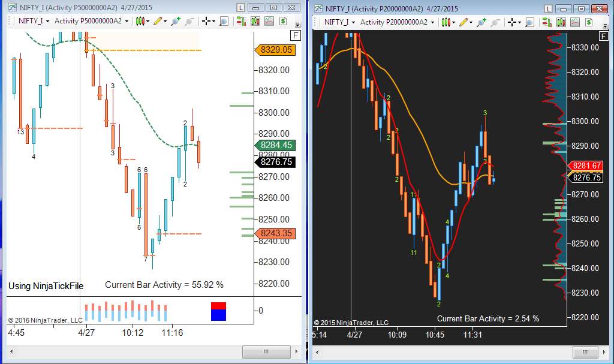614x364 pixels.
Task: Click chart window icon in P20000000A2 title bar
Action: [318, 8]
